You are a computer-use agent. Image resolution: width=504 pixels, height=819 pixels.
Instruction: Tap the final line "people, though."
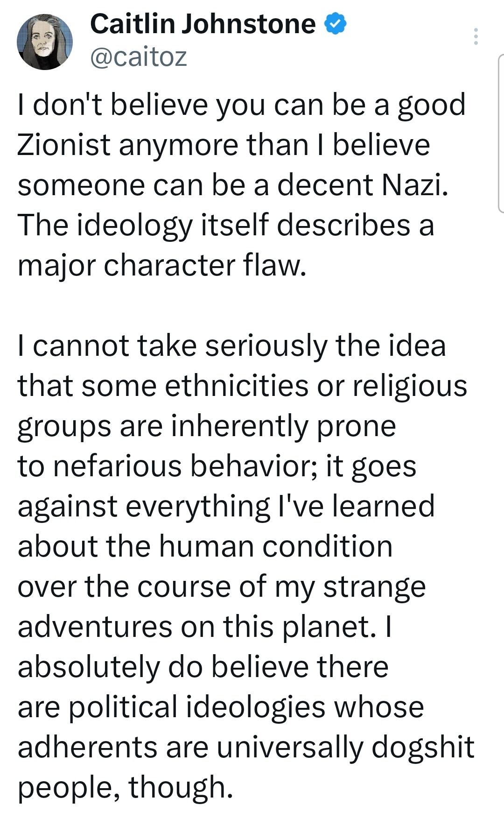click(x=125, y=787)
